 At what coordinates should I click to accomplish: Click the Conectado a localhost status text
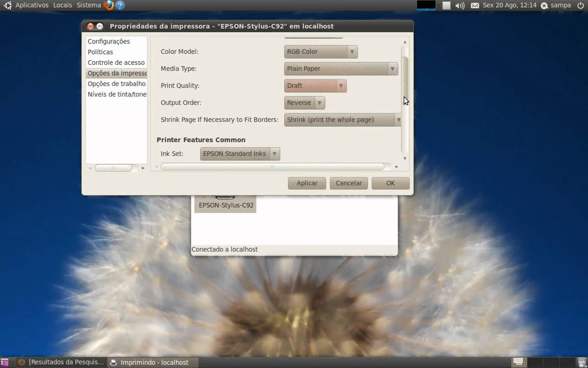pyautogui.click(x=225, y=249)
